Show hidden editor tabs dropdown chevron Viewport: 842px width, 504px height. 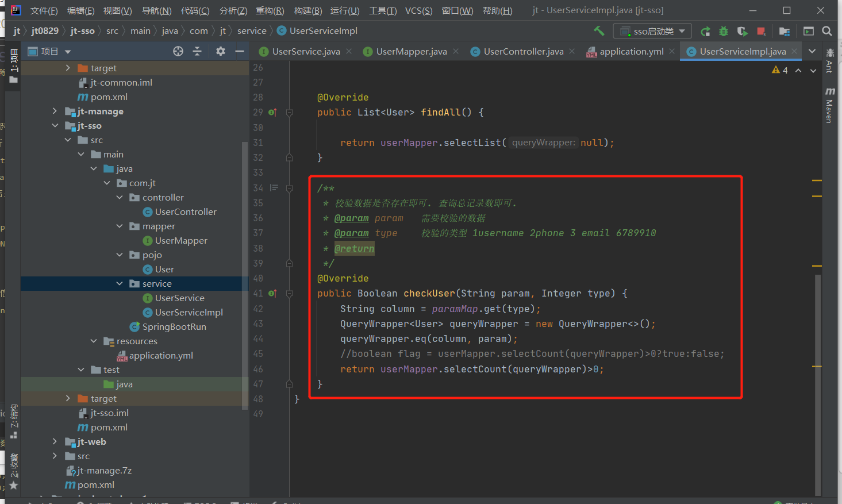coord(812,51)
